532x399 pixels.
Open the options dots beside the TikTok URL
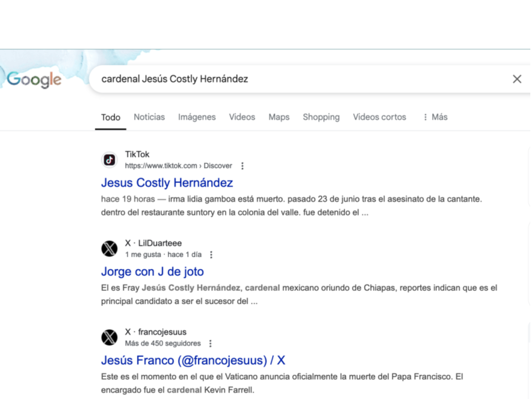[242, 166]
